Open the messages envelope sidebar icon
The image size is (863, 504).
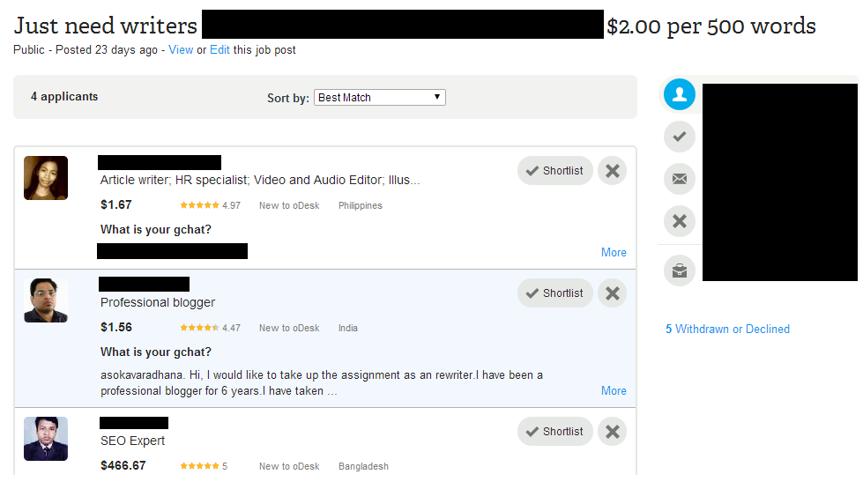coord(679,179)
